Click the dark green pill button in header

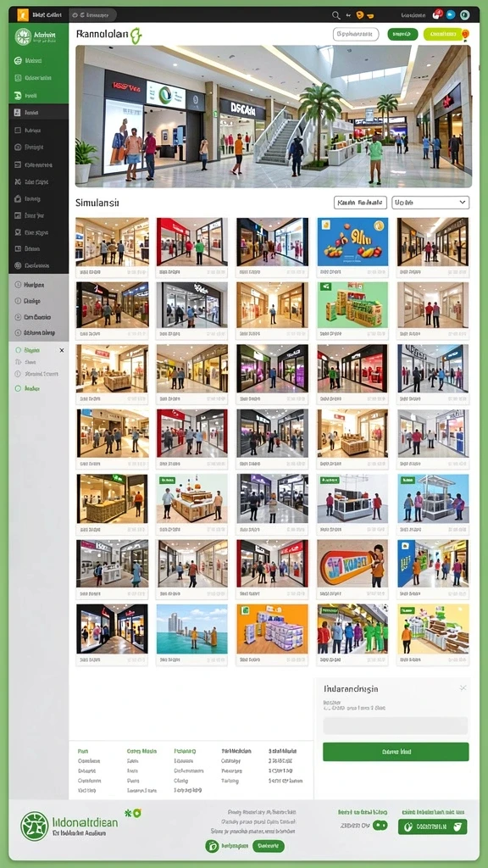click(402, 34)
